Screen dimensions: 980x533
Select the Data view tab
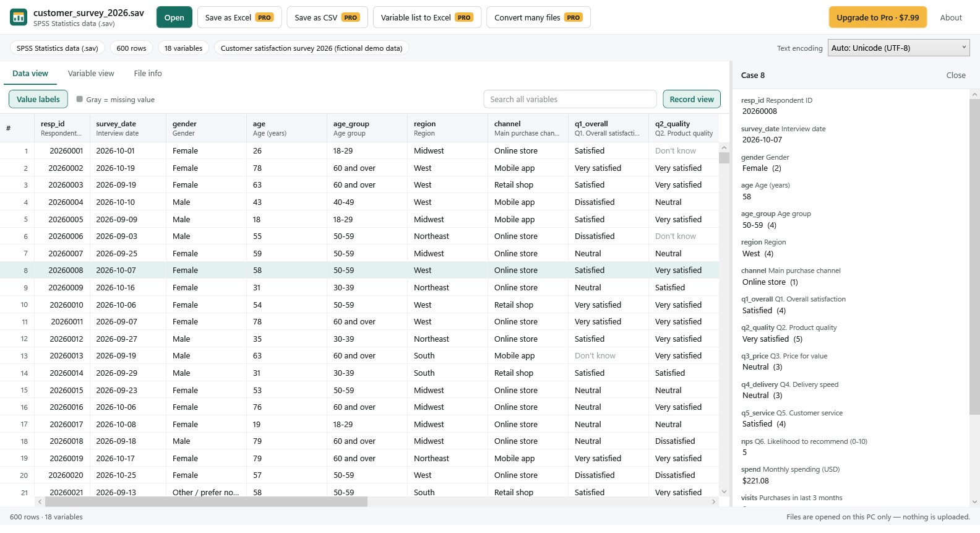click(x=30, y=73)
